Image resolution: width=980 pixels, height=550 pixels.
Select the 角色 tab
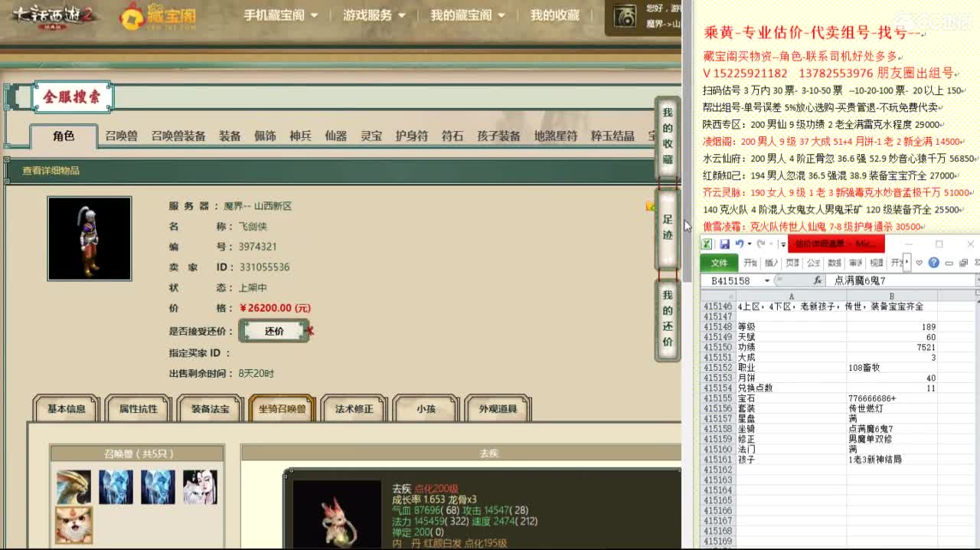point(64,136)
